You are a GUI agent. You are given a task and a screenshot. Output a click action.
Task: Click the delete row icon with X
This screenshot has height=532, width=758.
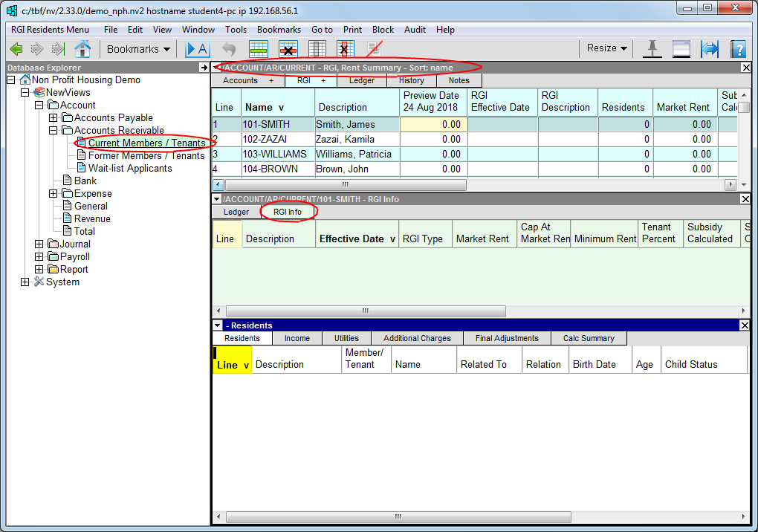coord(288,49)
